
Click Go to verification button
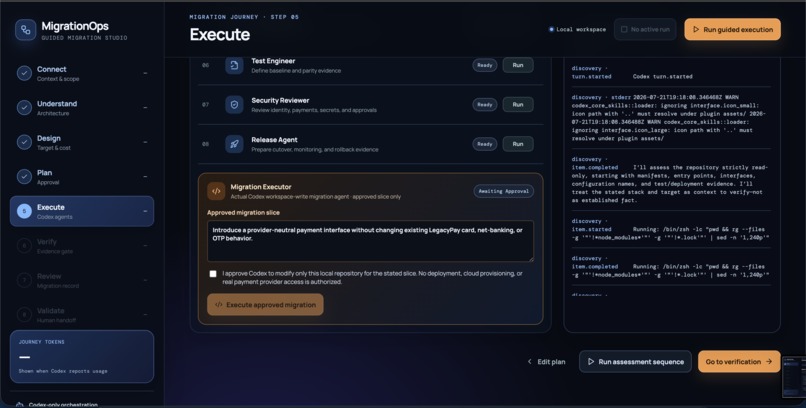coord(739,362)
